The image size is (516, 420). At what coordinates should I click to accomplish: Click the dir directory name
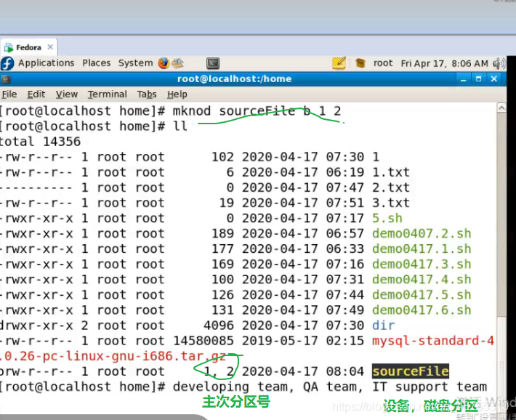click(x=384, y=326)
